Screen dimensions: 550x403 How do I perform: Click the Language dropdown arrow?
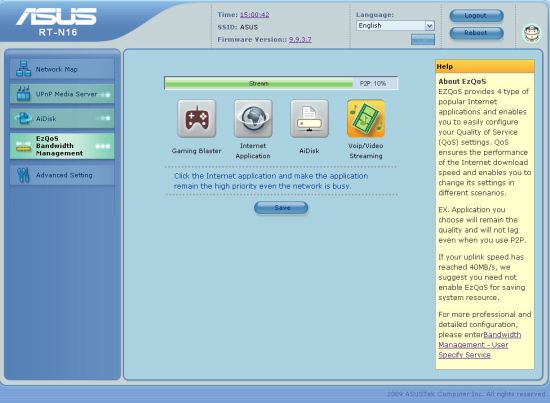pos(429,26)
